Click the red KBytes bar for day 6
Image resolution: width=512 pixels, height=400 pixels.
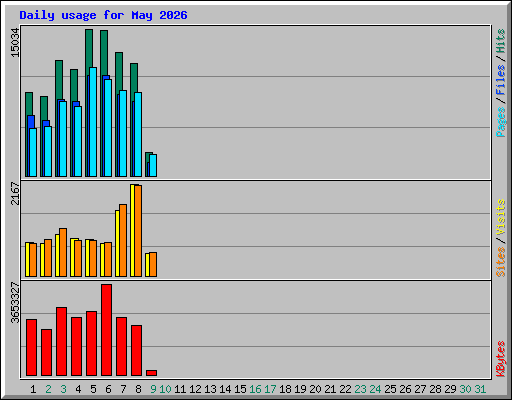click(106, 330)
